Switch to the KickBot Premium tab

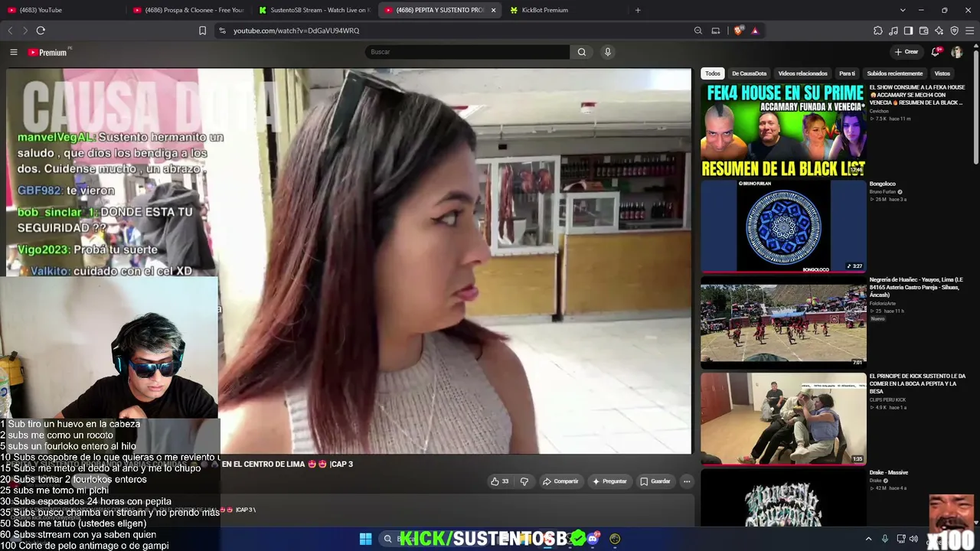pyautogui.click(x=565, y=10)
